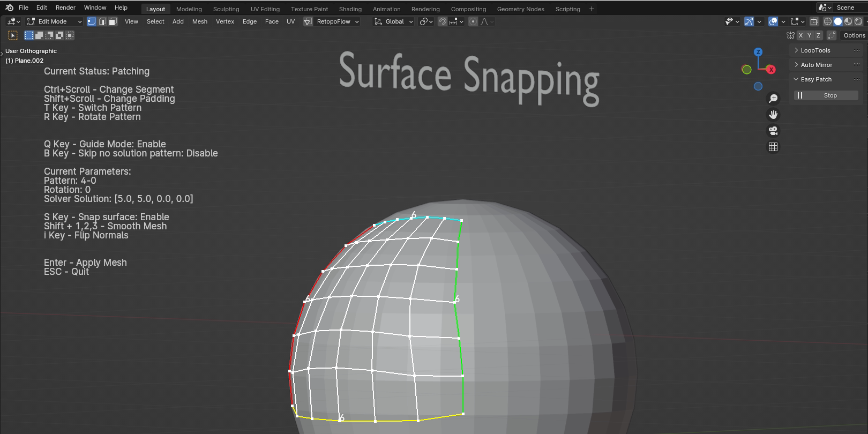
Task: Toggle the camera view icon
Action: (773, 131)
